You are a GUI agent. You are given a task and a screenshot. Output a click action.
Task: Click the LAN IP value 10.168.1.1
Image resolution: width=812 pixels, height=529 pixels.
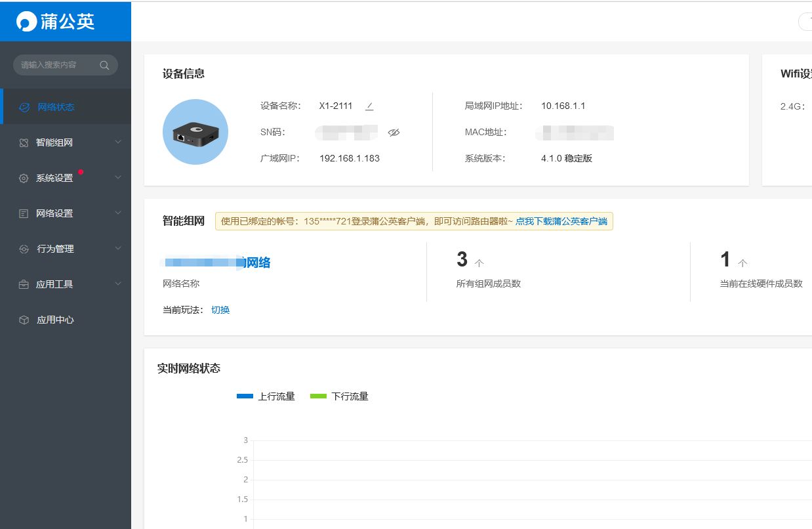click(563, 106)
